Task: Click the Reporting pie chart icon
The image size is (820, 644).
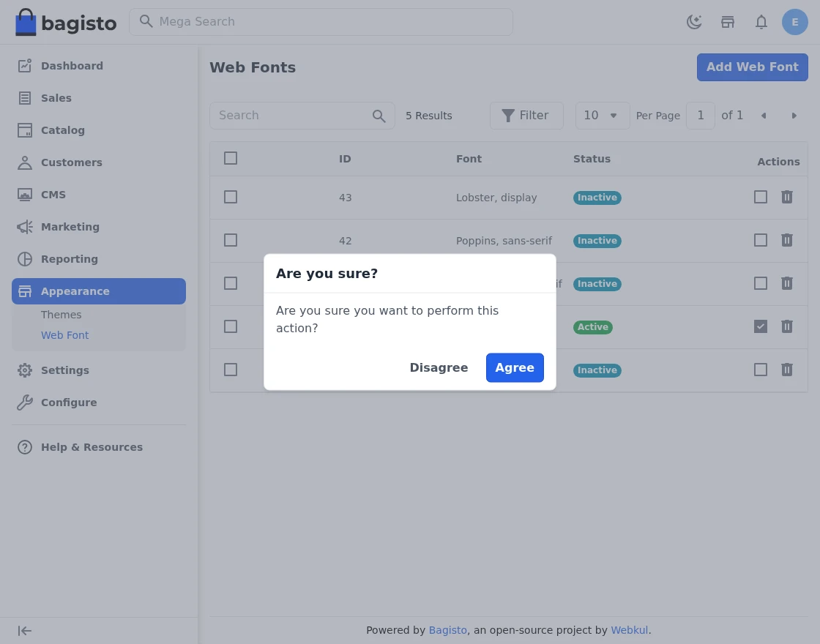Action: [x=25, y=259]
